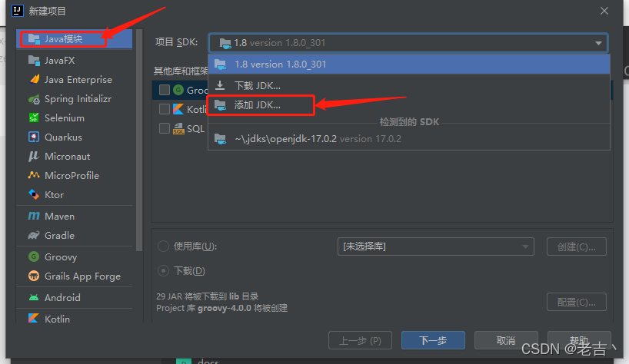Click the 取消 button

coord(506,340)
